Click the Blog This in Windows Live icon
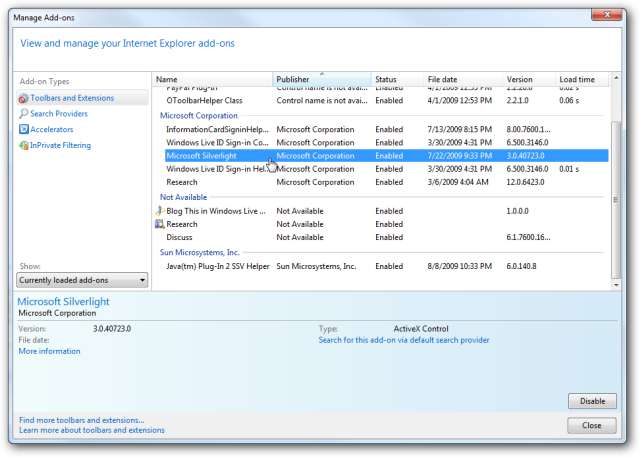The width and height of the screenshot is (640, 457). [x=160, y=211]
